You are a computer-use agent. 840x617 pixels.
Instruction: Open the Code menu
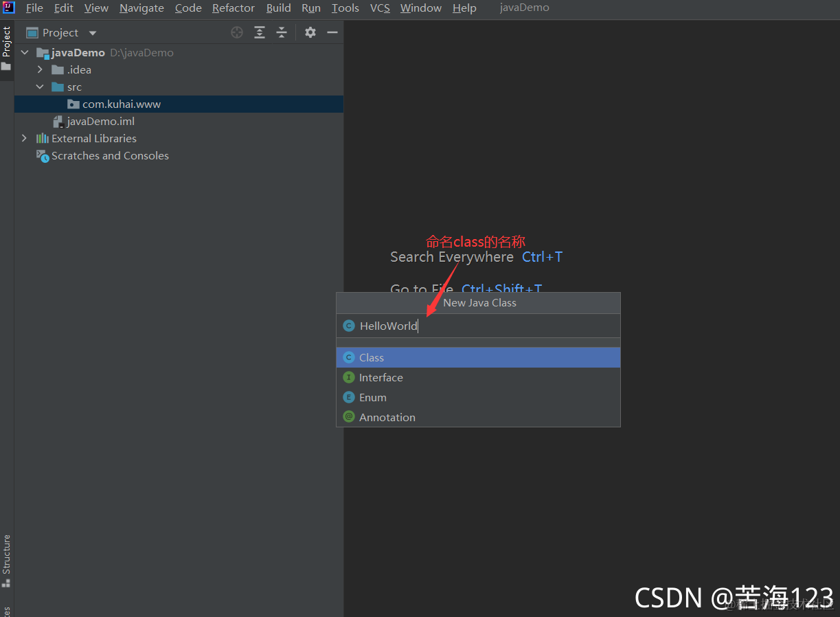(188, 8)
